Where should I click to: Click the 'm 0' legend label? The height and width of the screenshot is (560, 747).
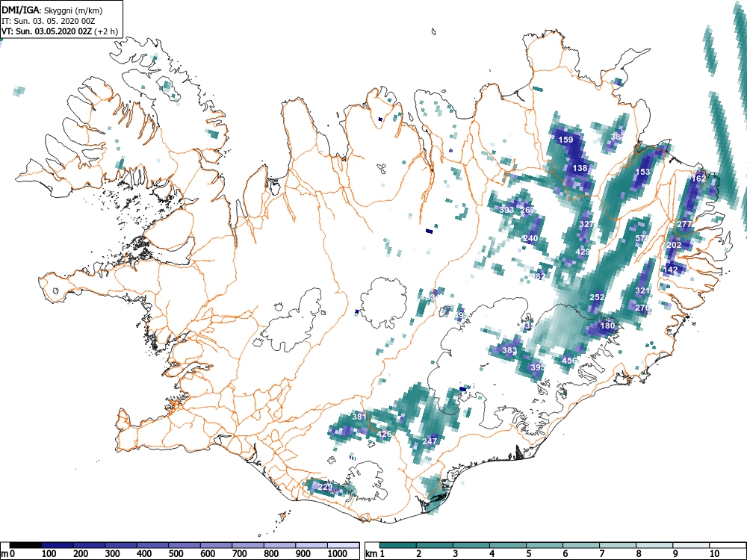click(8, 554)
